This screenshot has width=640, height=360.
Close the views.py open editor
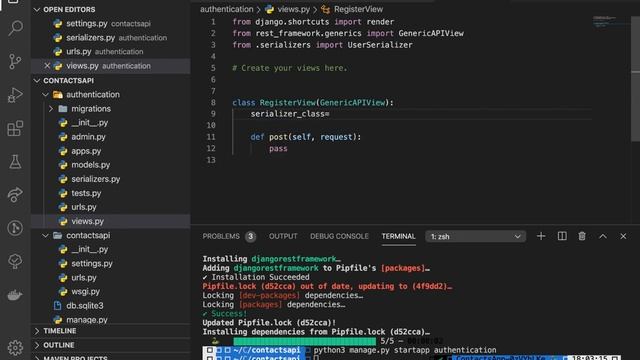click(x=47, y=66)
